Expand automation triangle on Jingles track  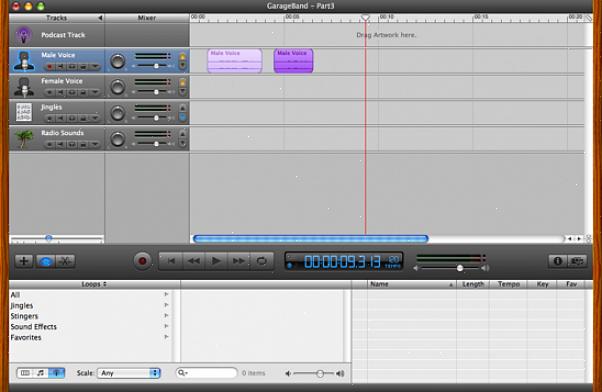[x=94, y=118]
